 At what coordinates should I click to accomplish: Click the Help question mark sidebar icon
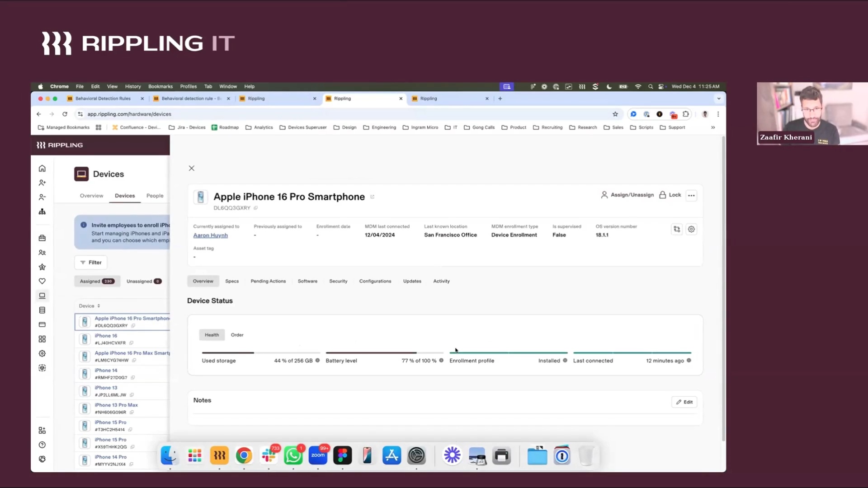[42, 445]
